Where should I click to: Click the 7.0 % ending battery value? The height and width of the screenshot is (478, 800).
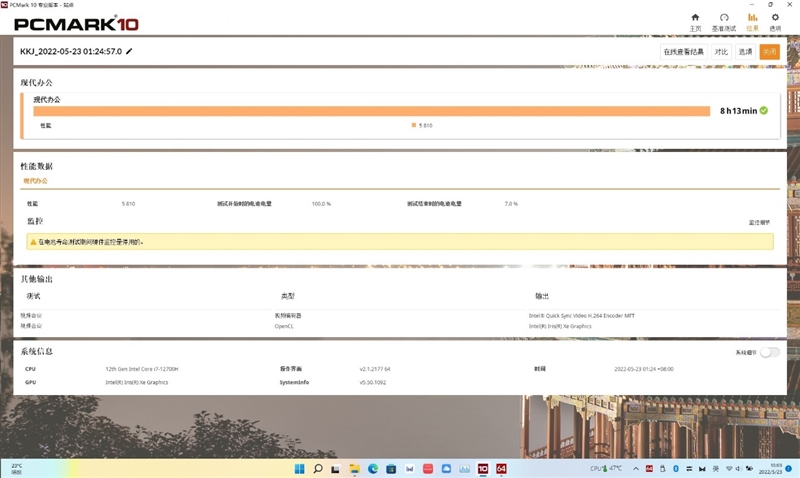511,204
